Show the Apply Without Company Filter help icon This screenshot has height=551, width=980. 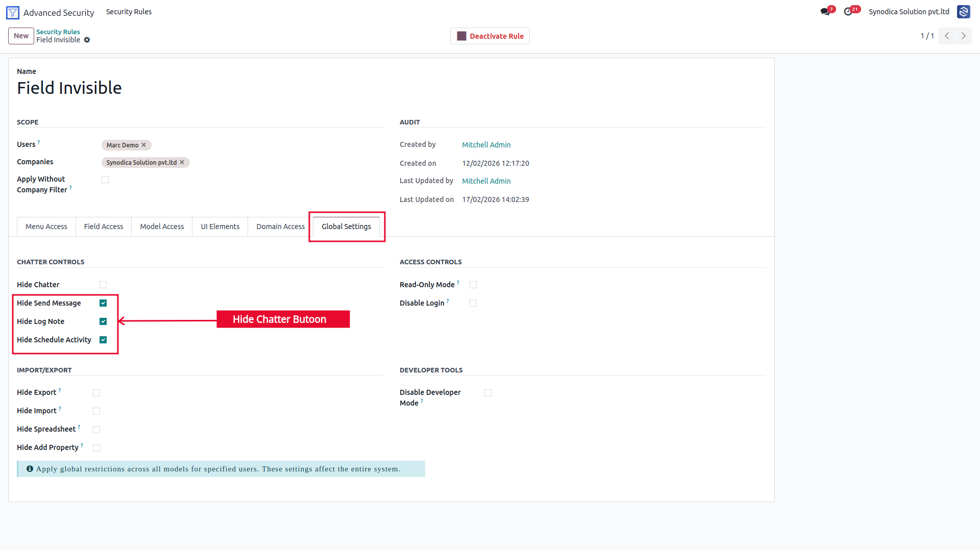[70, 188]
